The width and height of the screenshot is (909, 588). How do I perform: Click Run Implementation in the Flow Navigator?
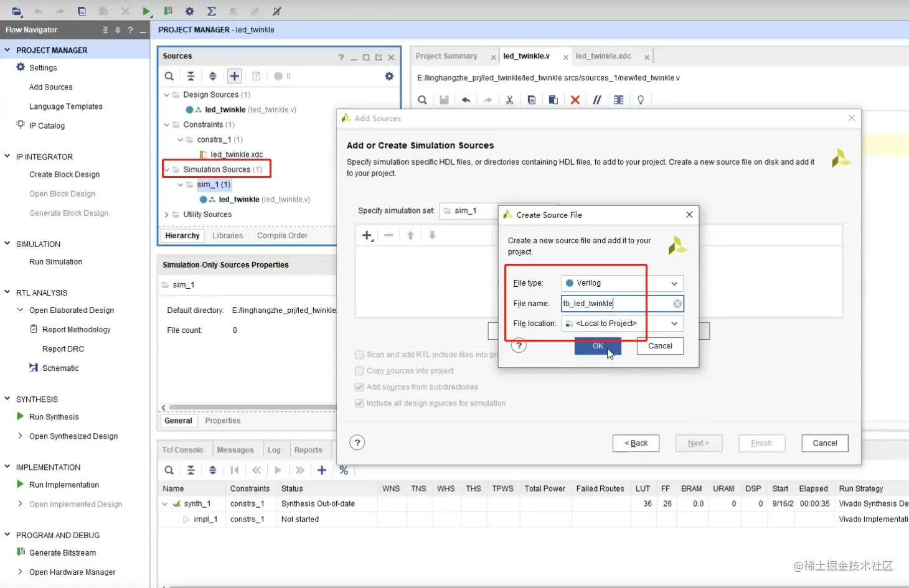point(64,485)
